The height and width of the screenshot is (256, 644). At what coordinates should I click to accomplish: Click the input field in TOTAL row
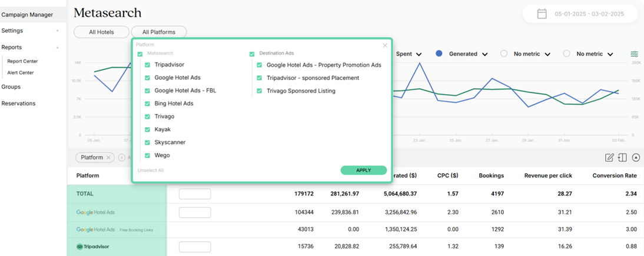195,194
